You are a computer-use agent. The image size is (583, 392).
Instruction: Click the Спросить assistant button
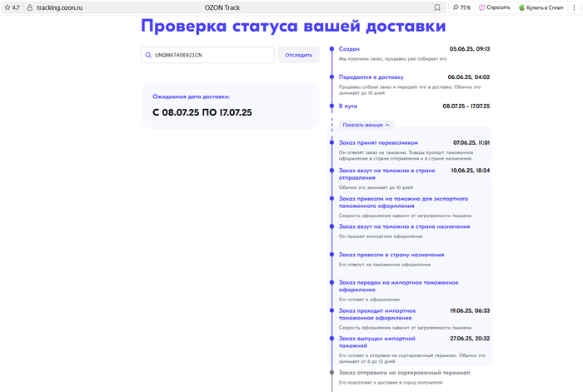(x=494, y=7)
